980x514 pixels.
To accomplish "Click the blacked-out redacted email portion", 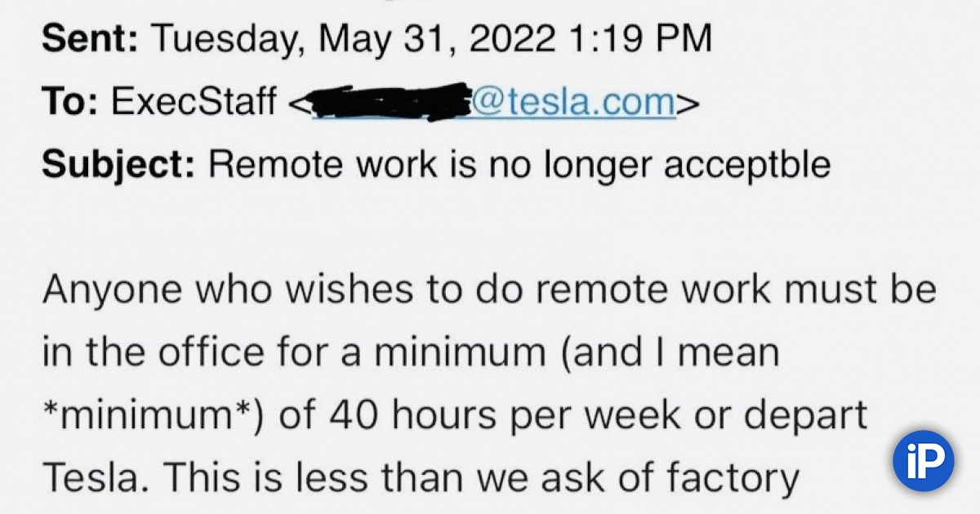I will pos(389,103).
